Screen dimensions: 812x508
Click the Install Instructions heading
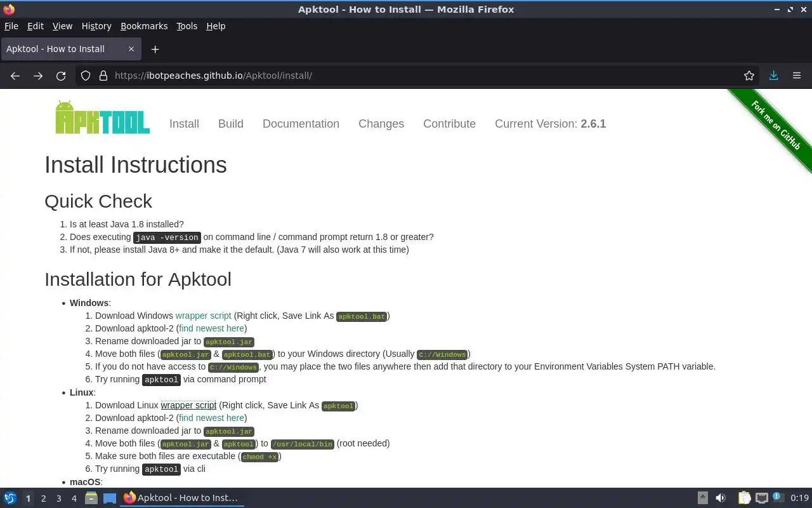click(x=136, y=165)
